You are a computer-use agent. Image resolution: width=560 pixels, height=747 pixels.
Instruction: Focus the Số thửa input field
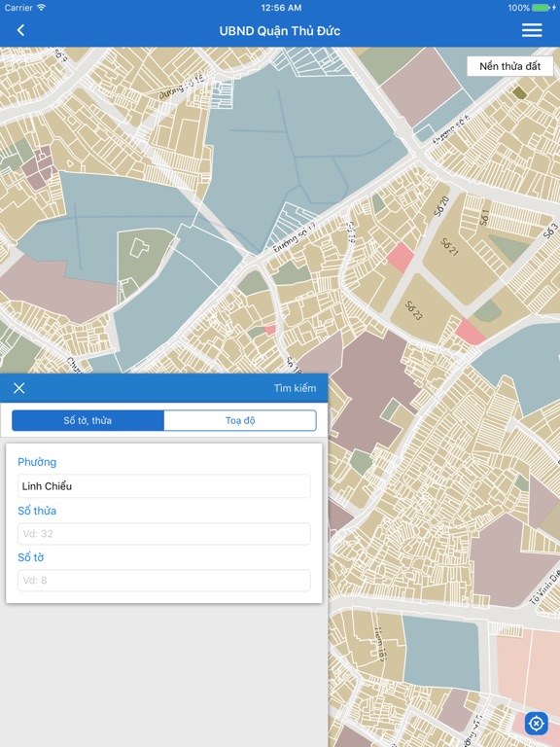coord(163,534)
